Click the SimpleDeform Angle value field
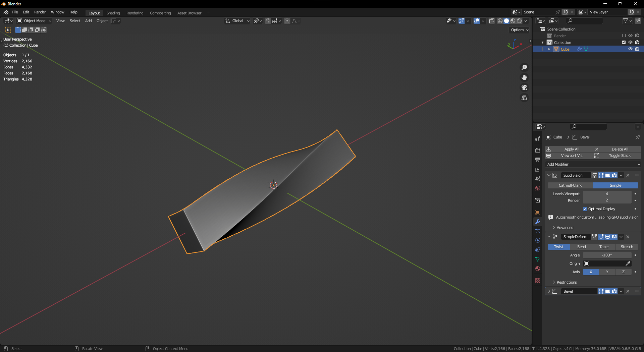Image resolution: width=644 pixels, height=352 pixels. point(607,255)
